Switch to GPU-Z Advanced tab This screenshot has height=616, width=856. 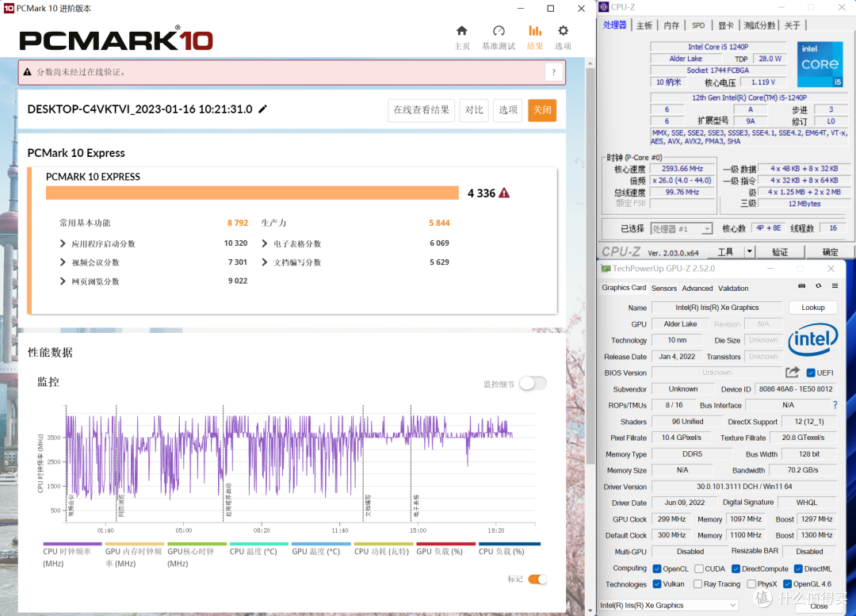[x=697, y=289]
